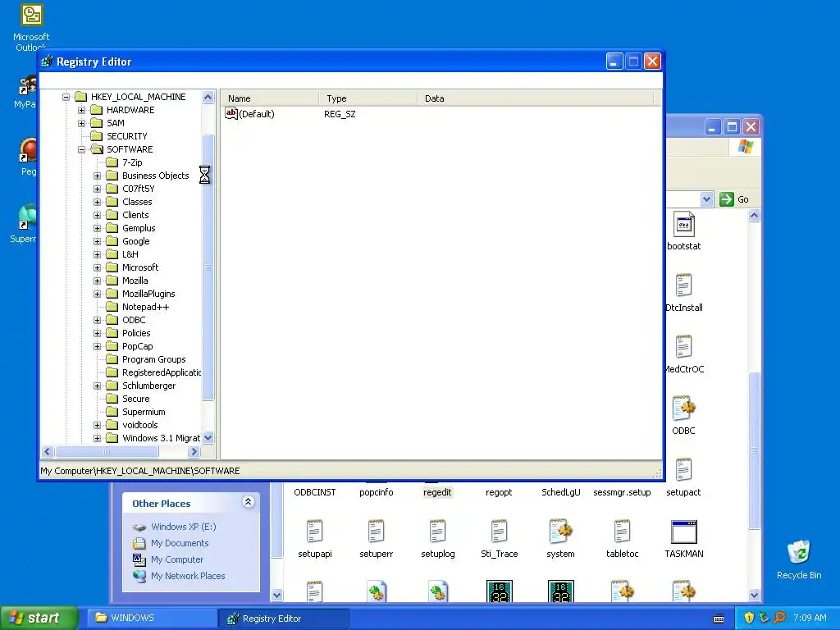
Task: Select the Sti_Trace file icon
Action: click(499, 532)
